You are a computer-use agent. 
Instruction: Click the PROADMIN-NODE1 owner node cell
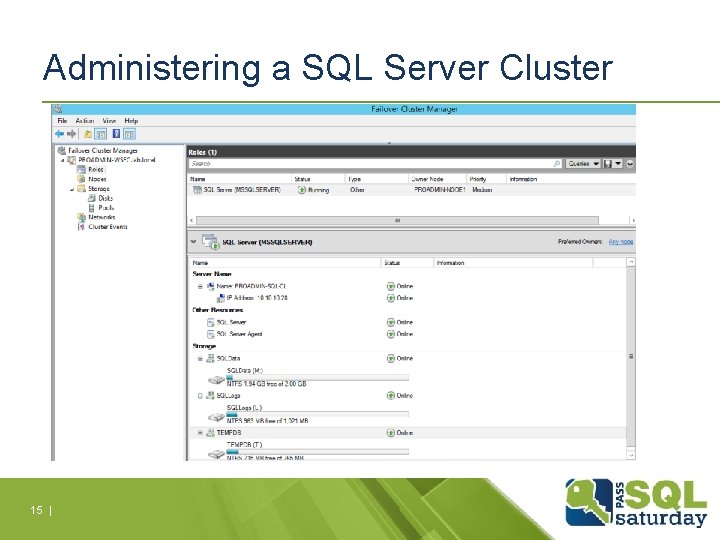[439, 190]
